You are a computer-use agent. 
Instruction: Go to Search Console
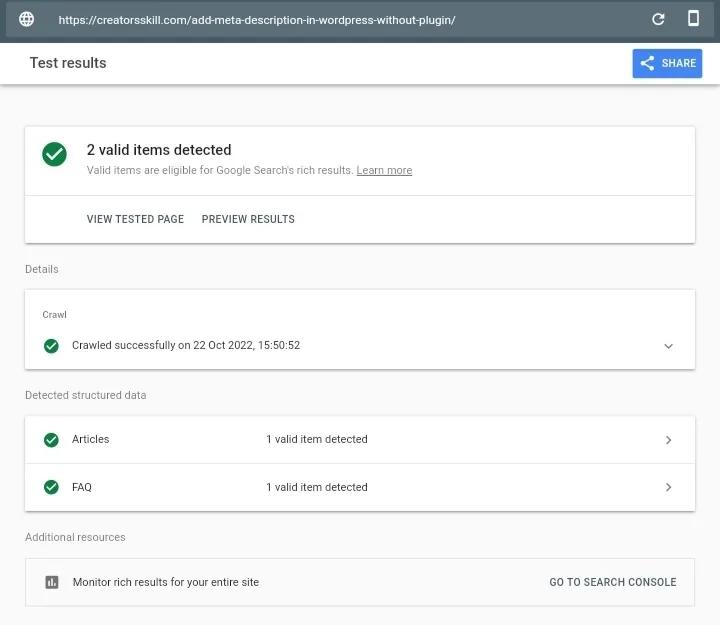click(613, 582)
